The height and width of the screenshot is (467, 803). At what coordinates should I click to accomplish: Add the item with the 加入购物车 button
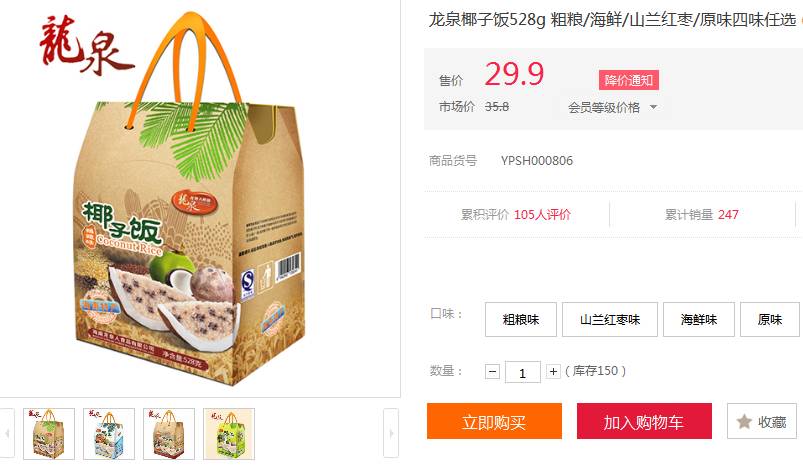[644, 421]
